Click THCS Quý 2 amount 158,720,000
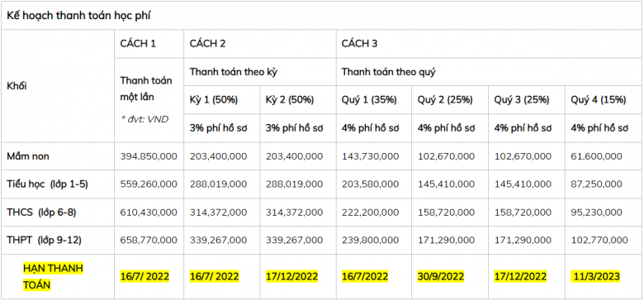Screen dimensions: 644x301 [446, 213]
